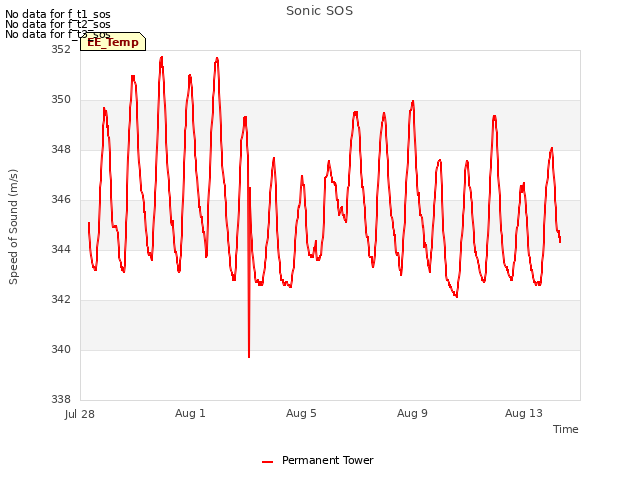Screen dimensions: 640x480
Task: Click the 338 y-axis tick label
Action: tap(61, 399)
